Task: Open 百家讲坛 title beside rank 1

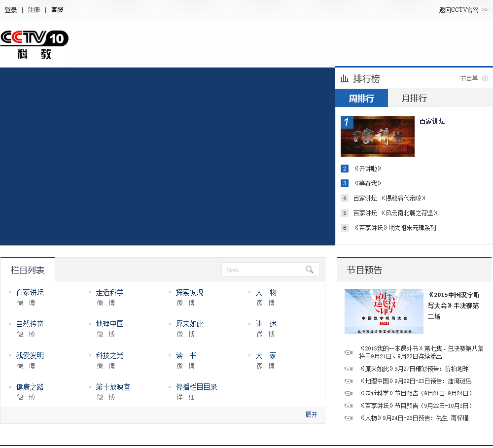Action: point(432,121)
